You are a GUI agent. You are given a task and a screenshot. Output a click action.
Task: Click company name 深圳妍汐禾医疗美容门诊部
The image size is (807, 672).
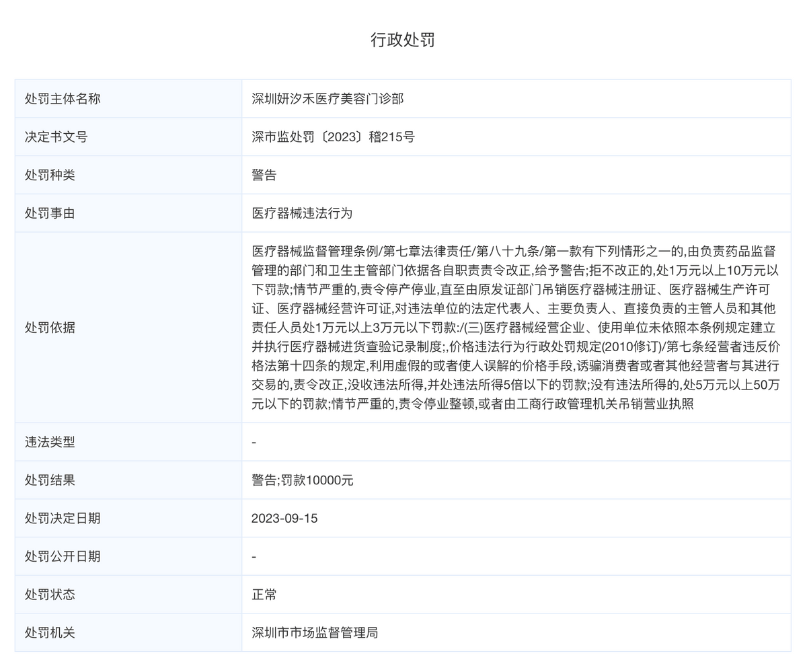328,99
